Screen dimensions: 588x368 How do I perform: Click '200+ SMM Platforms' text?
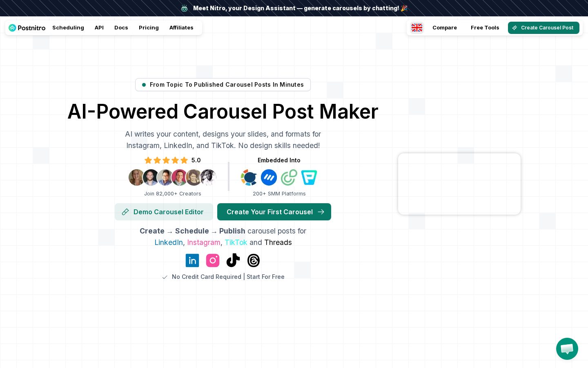pos(279,194)
